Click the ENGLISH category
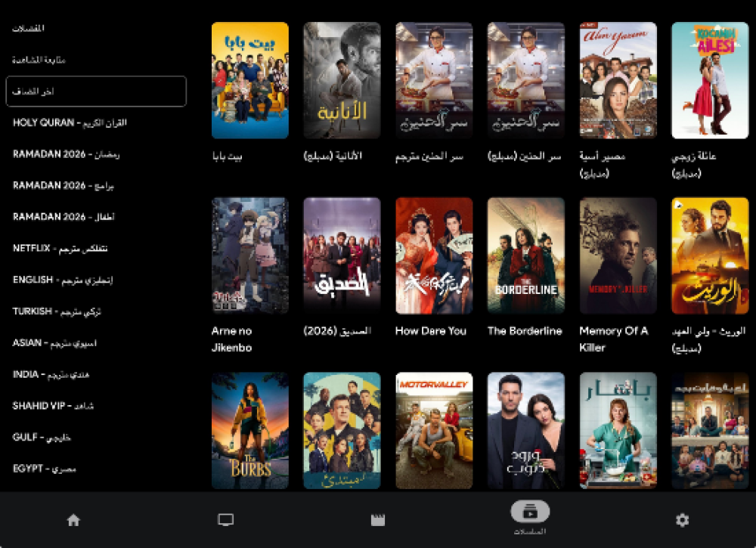 pos(63,280)
